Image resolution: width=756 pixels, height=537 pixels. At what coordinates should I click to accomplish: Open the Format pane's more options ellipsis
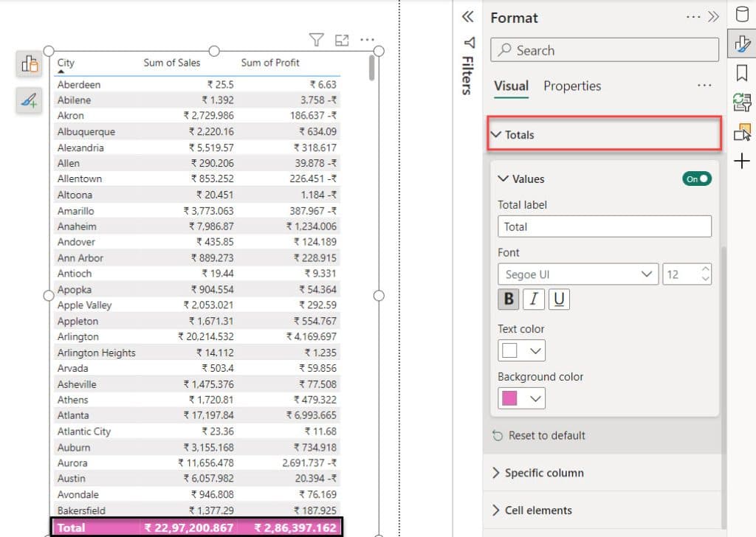coord(693,18)
